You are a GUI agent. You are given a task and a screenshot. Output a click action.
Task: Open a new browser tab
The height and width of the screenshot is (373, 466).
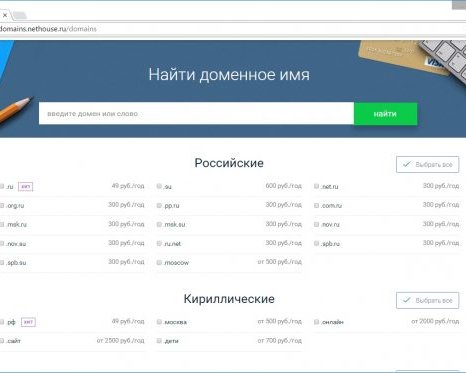click(x=20, y=15)
